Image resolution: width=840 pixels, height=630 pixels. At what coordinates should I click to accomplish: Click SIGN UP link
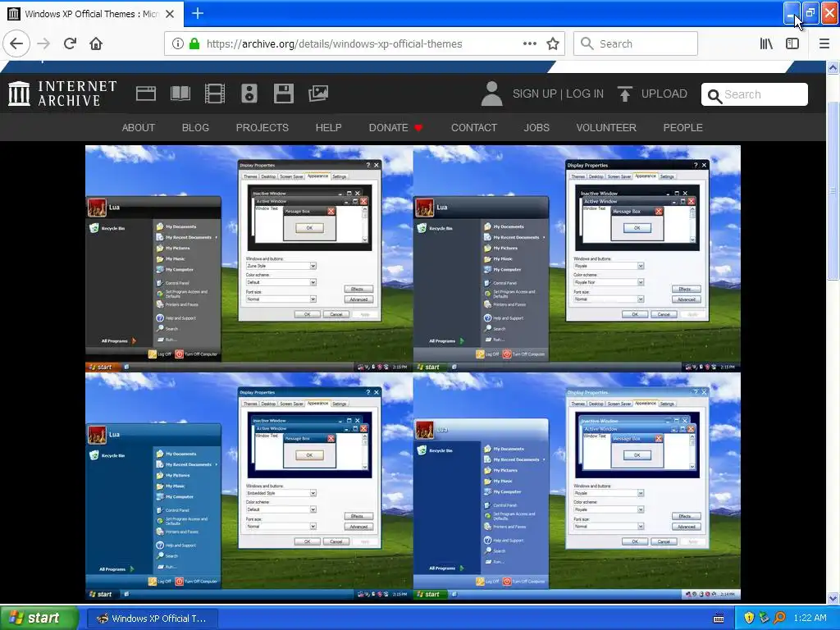pyautogui.click(x=534, y=94)
